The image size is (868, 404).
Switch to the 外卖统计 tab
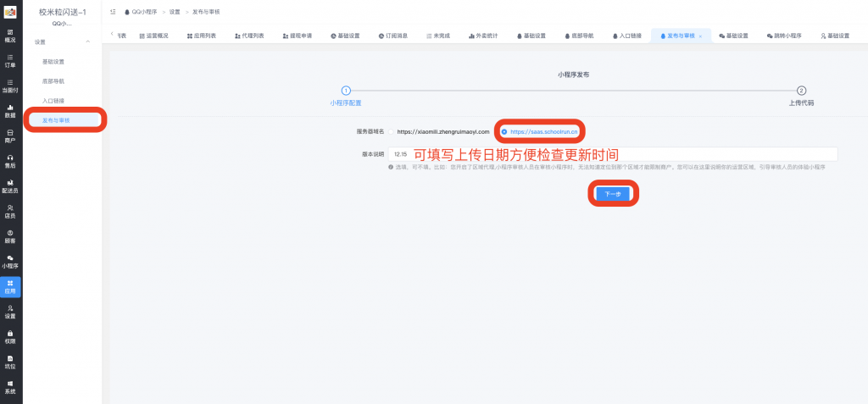482,36
